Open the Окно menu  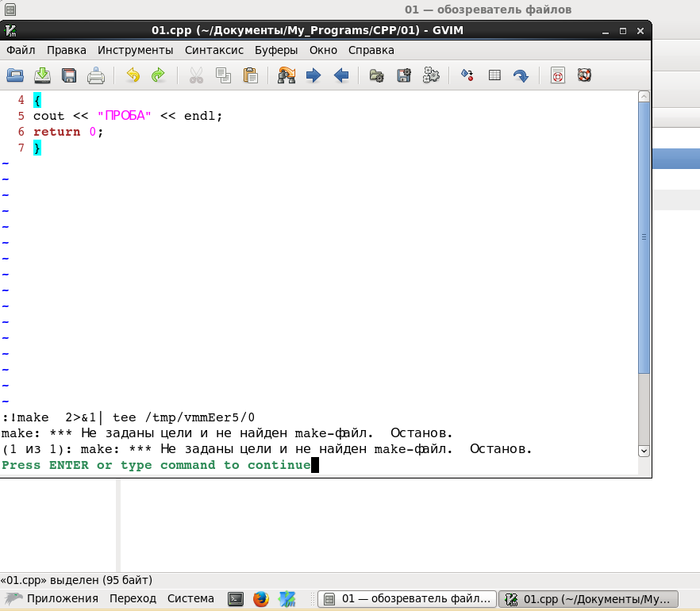323,50
